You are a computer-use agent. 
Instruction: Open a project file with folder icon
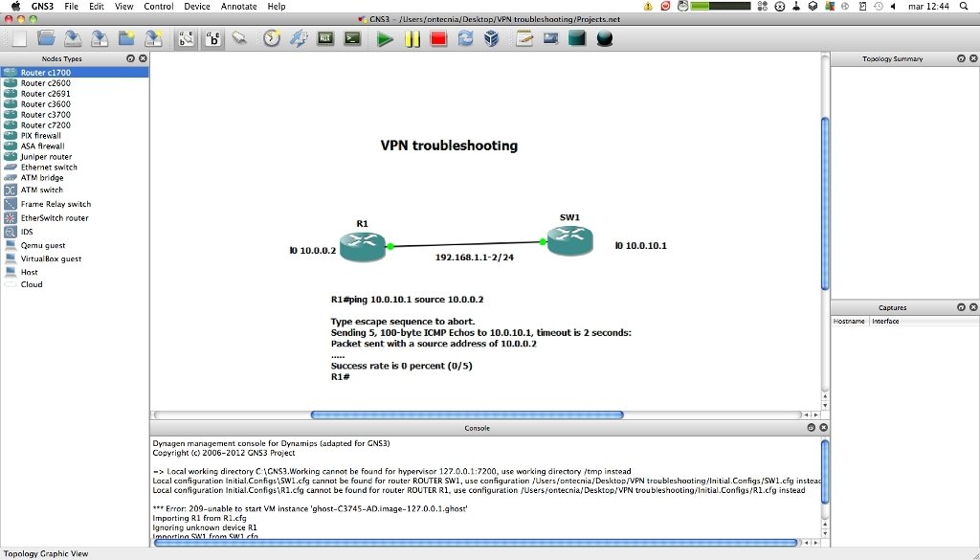pos(46,38)
